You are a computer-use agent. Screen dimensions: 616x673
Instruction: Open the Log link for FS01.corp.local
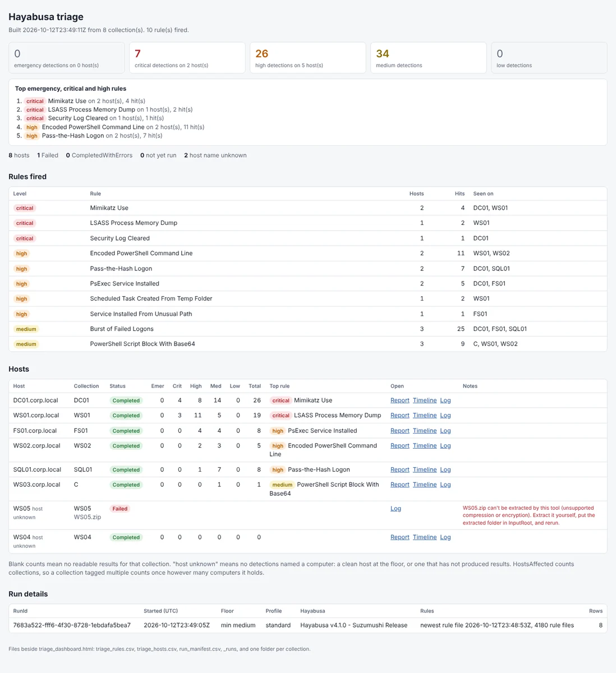(445, 431)
